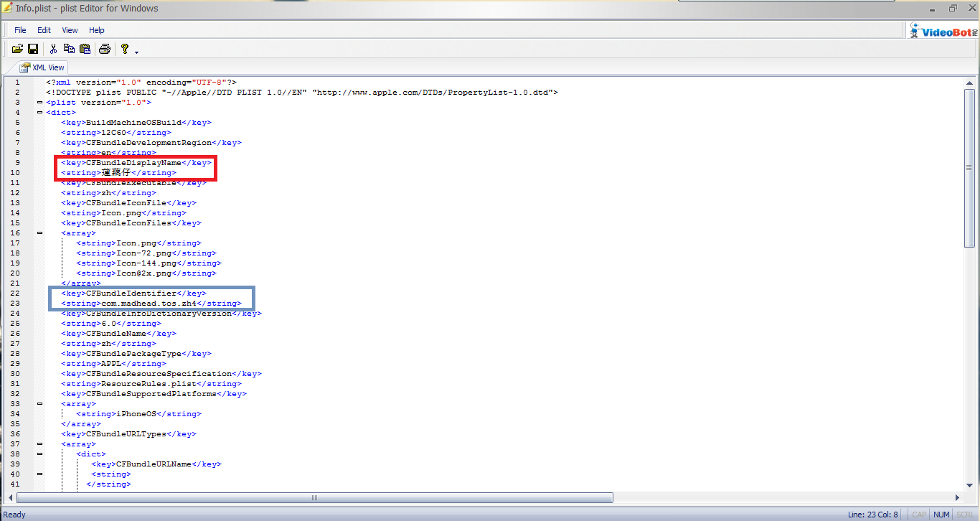
Task: Click the com.madhead.tos.zh4 string value
Action: click(149, 304)
